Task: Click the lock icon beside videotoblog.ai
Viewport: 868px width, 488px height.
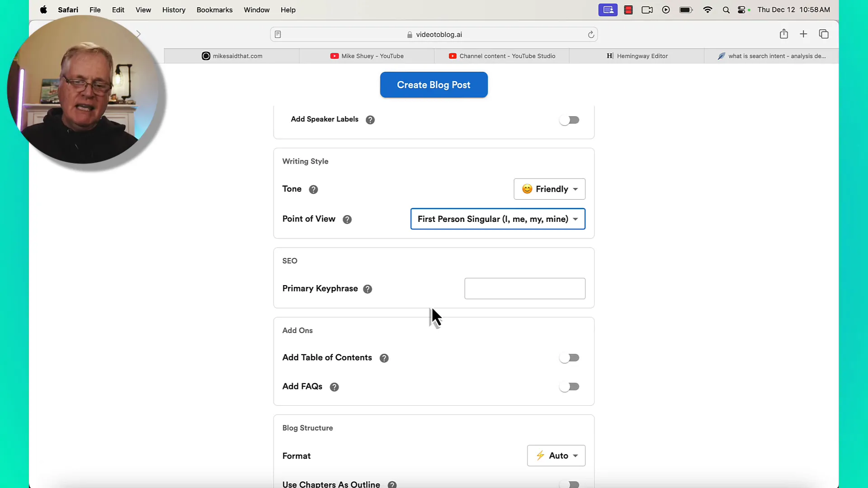Action: click(x=410, y=34)
